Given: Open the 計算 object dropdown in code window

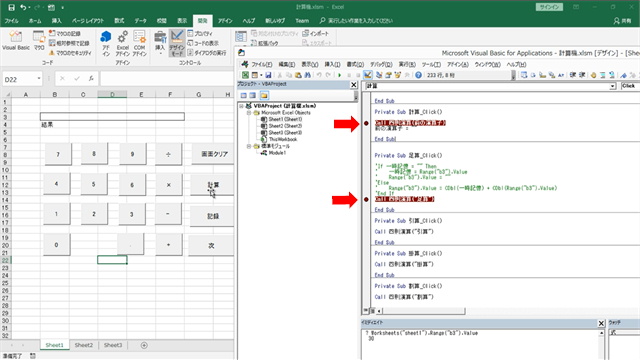Looking at the screenshot, I should pyautogui.click(x=613, y=86).
